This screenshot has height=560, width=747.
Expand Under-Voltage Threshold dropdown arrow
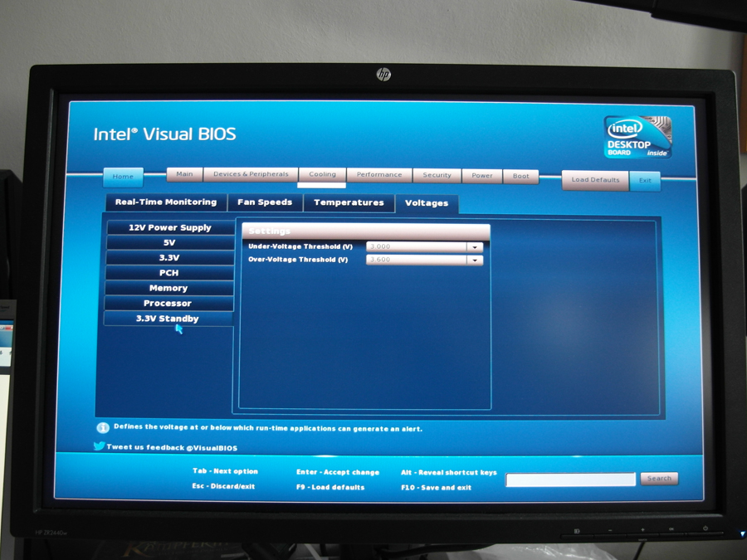pos(475,247)
